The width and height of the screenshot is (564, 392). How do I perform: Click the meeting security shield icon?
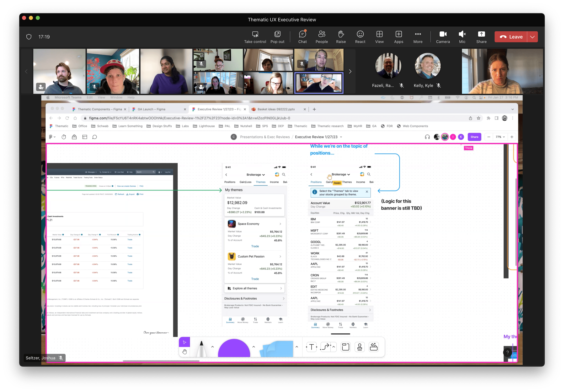point(29,37)
